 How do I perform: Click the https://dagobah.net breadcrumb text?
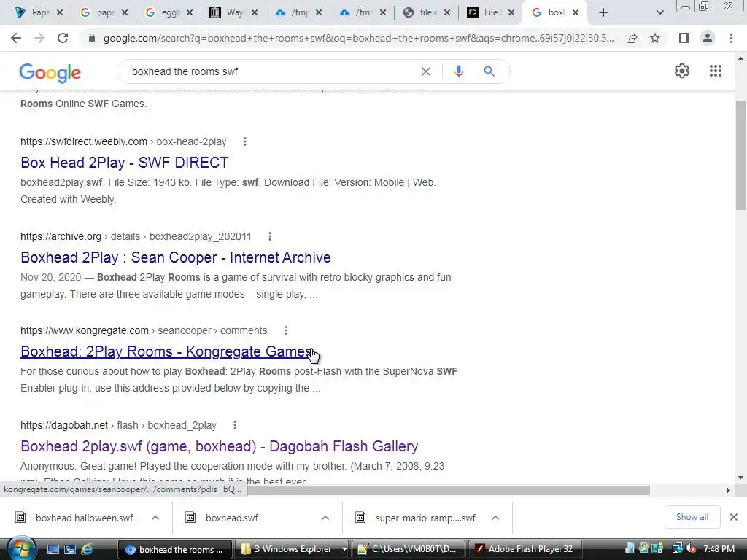(64, 425)
